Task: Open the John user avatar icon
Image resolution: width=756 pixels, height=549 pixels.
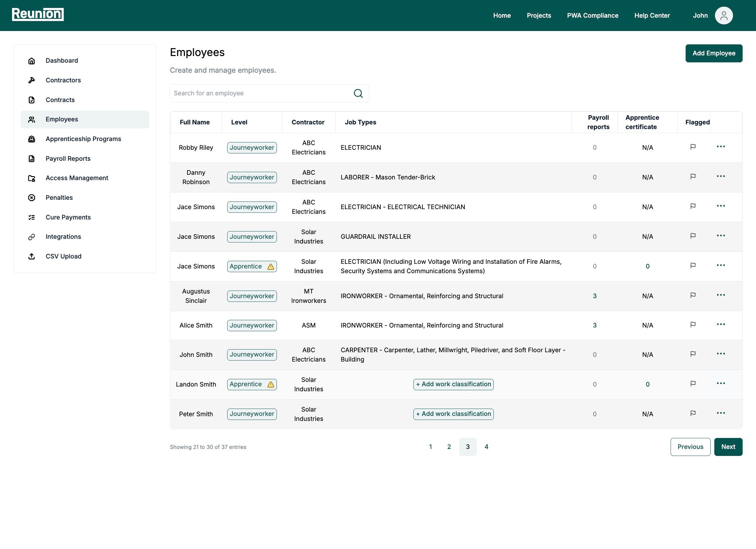Action: (x=724, y=15)
